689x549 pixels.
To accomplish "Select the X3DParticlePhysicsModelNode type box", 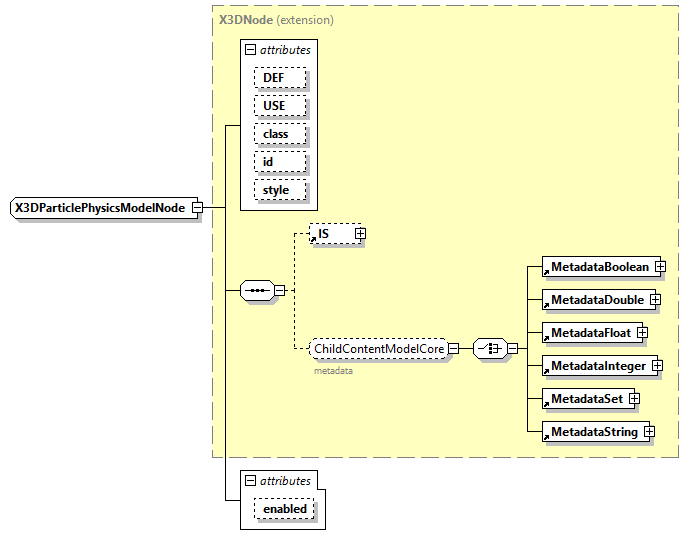I will (x=104, y=207).
